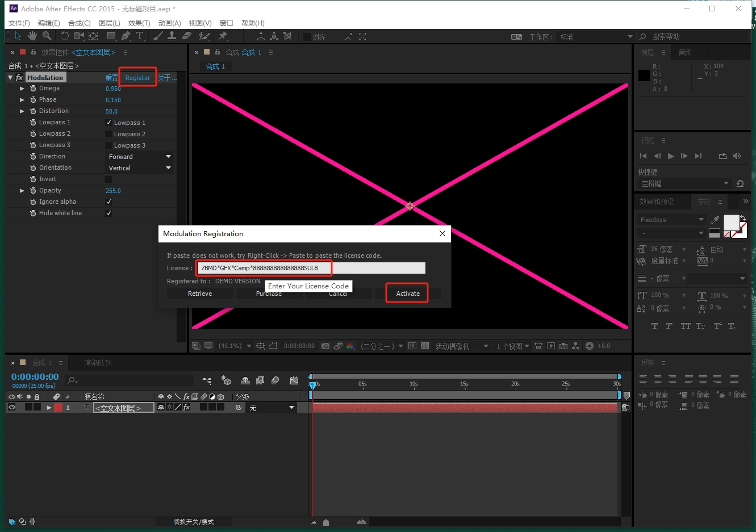
Task: Pick the Pen tool
Action: tap(126, 36)
